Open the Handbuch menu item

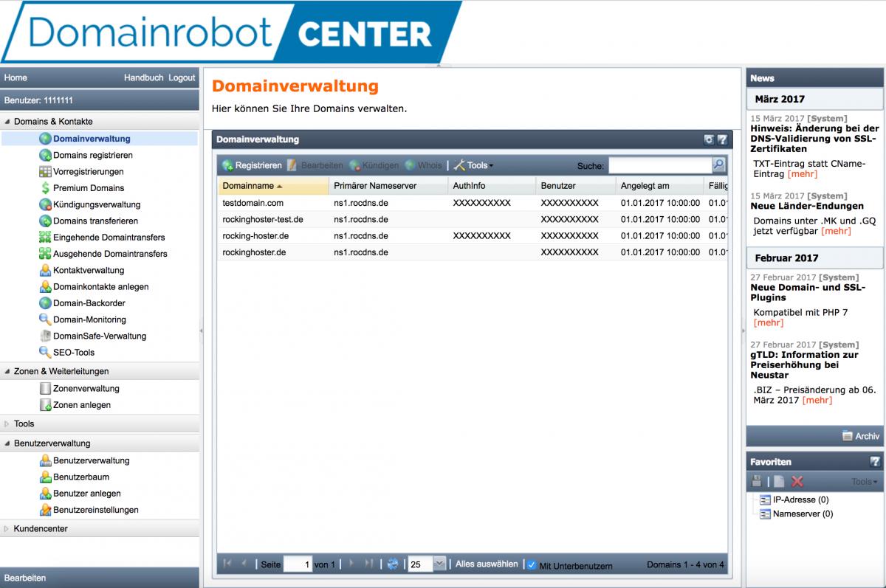(143, 77)
